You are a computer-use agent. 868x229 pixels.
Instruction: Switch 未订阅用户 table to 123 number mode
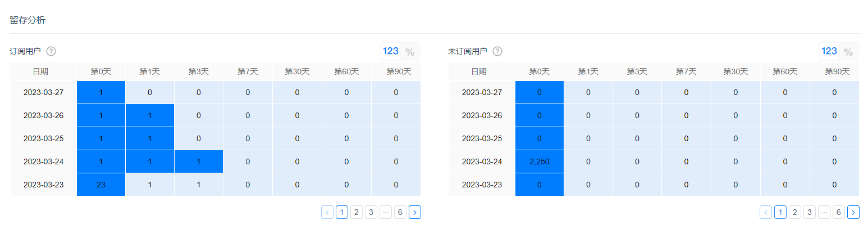829,51
